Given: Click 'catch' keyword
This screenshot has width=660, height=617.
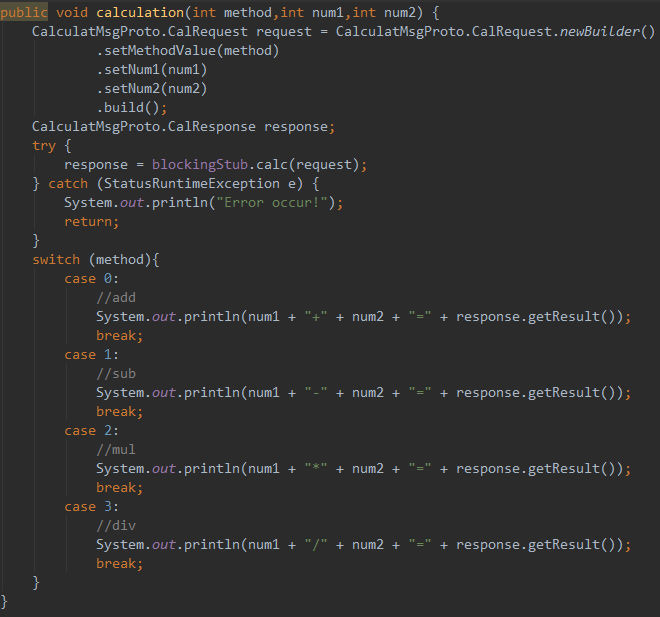Looking at the screenshot, I should [x=68, y=184].
